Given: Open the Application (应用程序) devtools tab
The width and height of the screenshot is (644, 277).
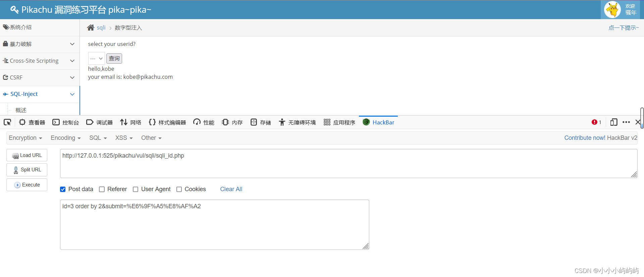Looking at the screenshot, I should [x=339, y=122].
